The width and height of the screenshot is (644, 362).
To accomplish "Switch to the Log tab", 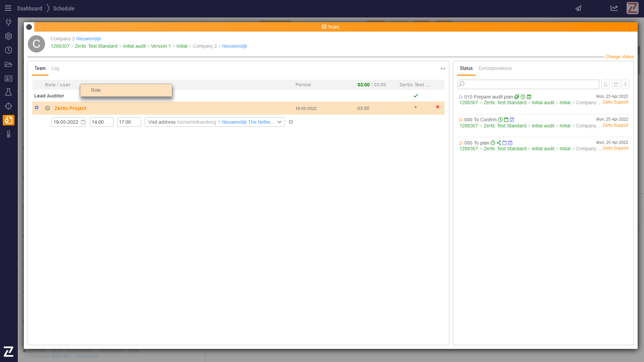I will tap(55, 68).
